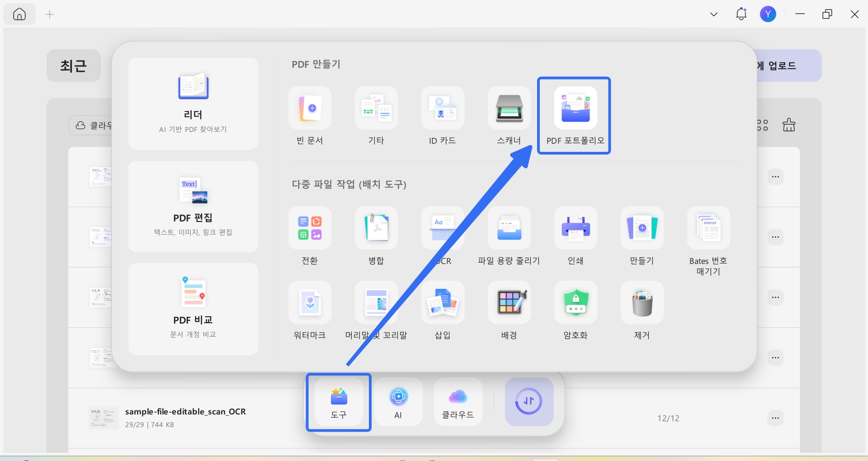Open the 스캐너 scanning option
This screenshot has height=461, width=868.
click(x=509, y=108)
